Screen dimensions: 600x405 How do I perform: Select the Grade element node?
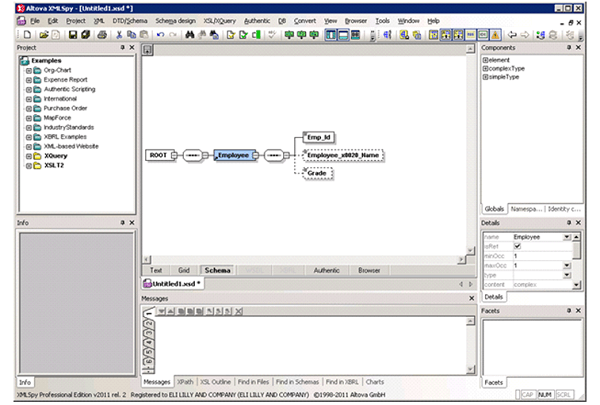pyautogui.click(x=317, y=173)
